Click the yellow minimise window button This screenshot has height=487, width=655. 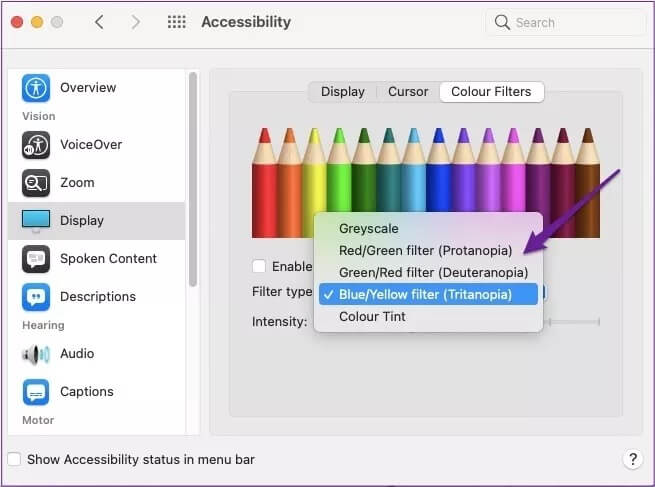37,22
